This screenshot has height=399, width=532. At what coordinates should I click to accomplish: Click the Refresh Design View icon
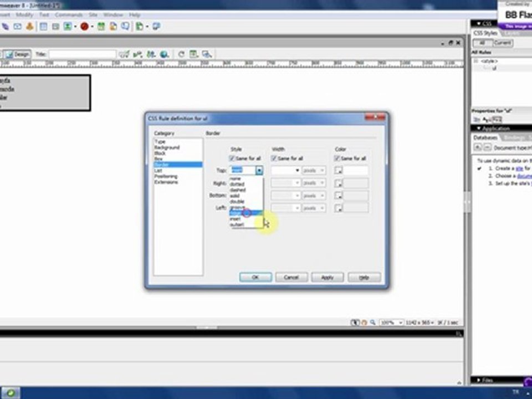tap(181, 54)
